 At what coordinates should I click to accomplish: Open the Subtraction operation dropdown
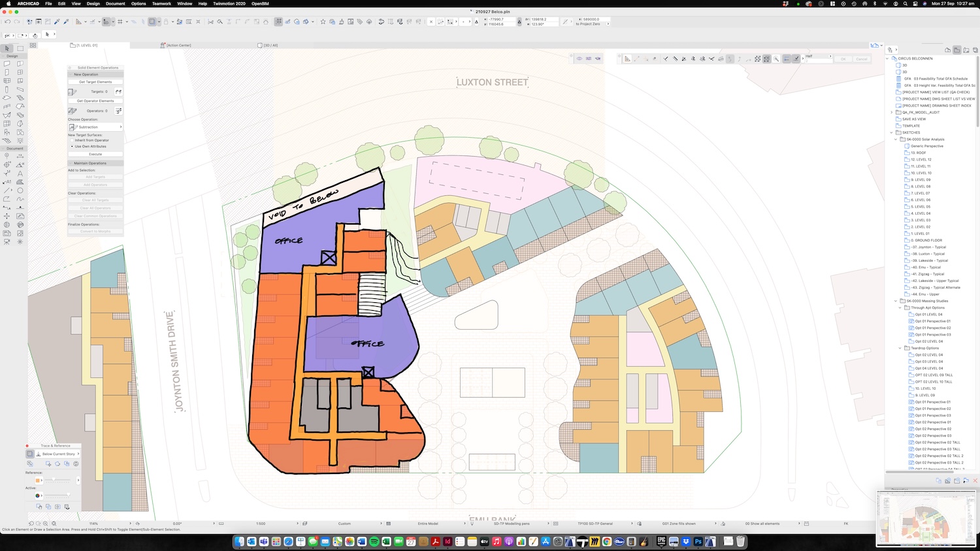coord(95,127)
